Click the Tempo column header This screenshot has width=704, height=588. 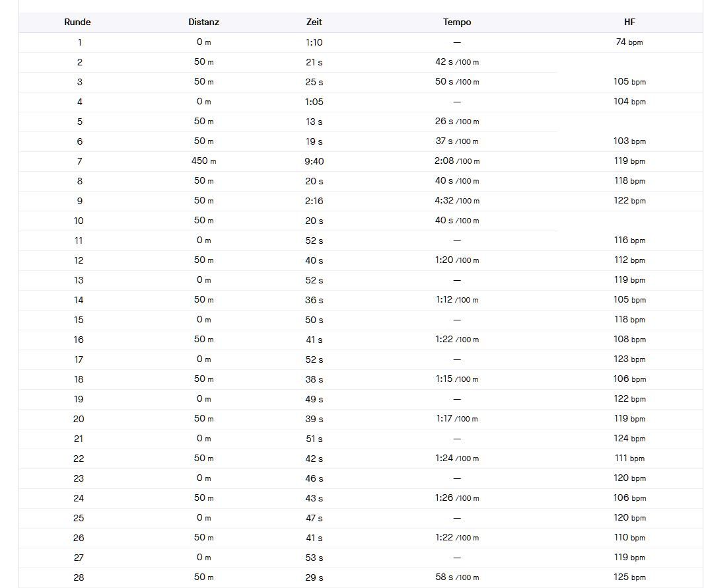[457, 22]
